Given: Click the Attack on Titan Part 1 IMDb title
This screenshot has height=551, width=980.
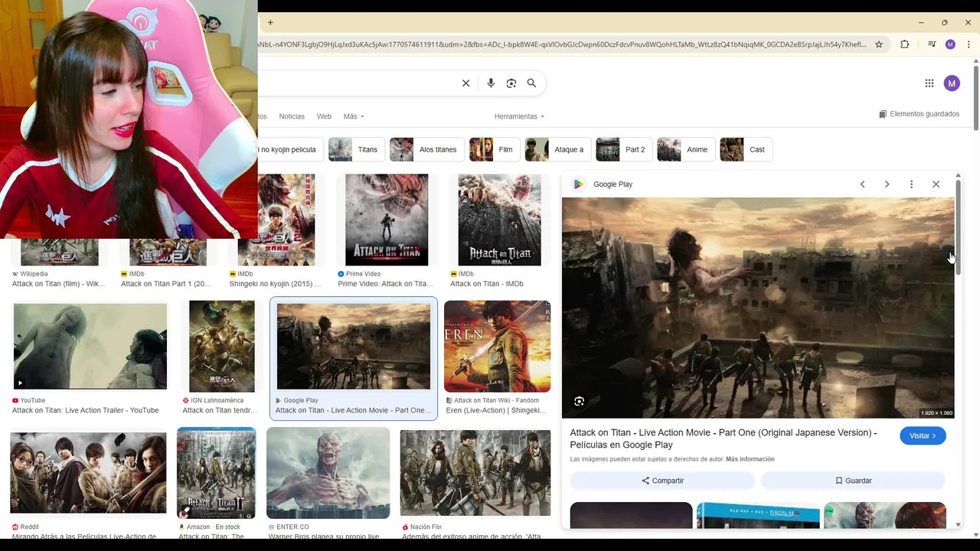Looking at the screenshot, I should coord(166,284).
